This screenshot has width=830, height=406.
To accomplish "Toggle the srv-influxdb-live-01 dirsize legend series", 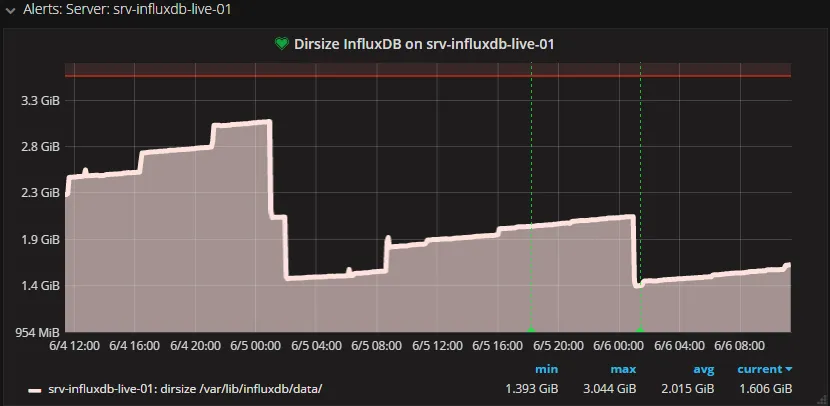I will point(185,389).
